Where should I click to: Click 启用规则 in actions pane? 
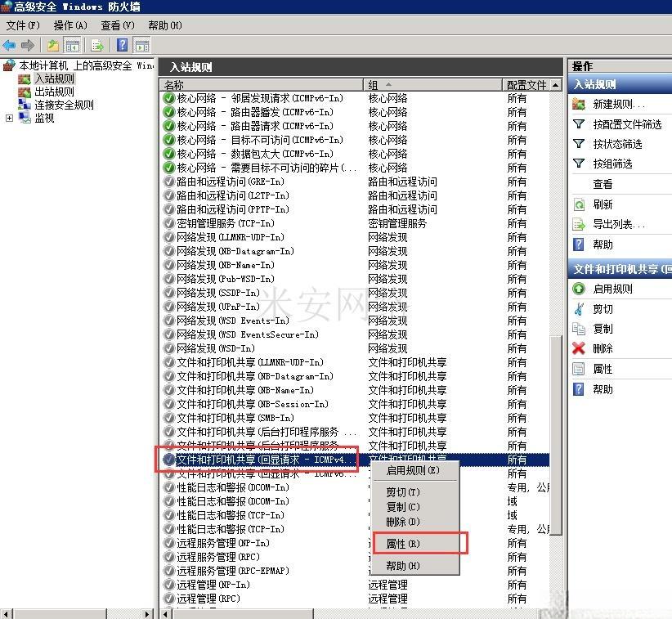click(x=612, y=289)
